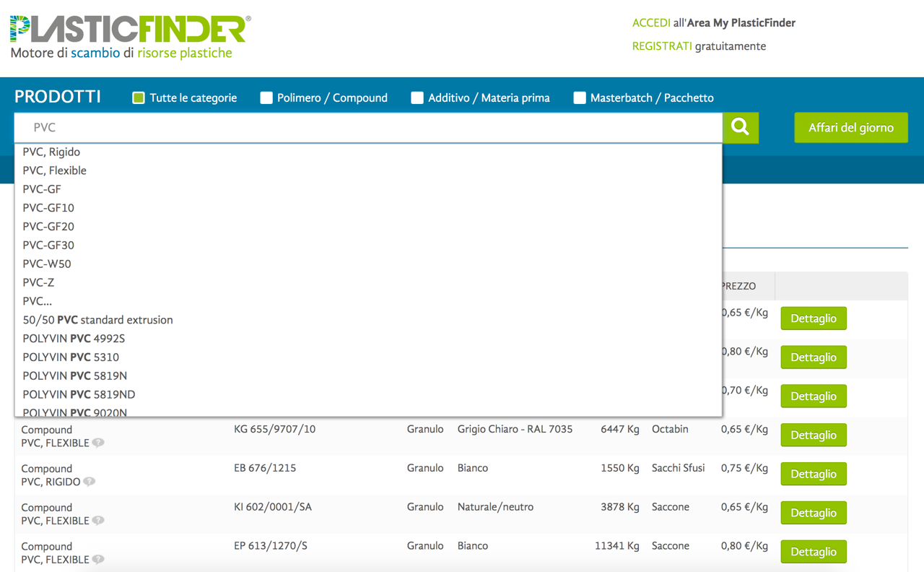Image resolution: width=924 pixels, height=572 pixels.
Task: Click the 'EP 613/1270/S' product code
Action: [x=271, y=546]
